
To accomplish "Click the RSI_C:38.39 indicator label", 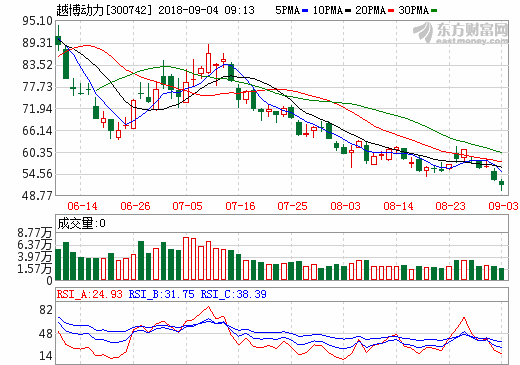I will point(233,294).
